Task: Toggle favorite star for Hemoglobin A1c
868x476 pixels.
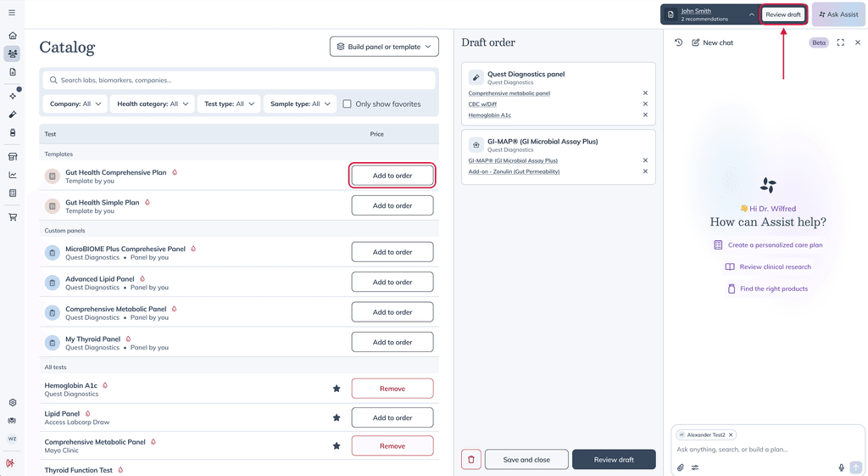Action: (337, 389)
